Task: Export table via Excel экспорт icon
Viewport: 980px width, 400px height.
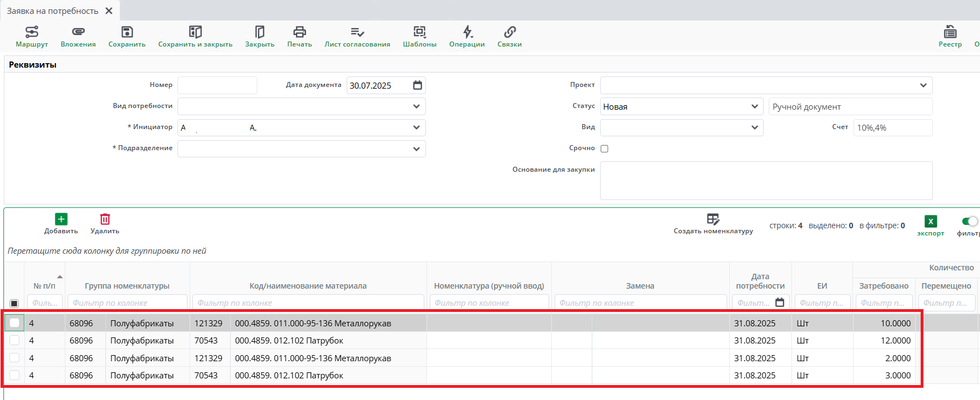Action: 931,222
